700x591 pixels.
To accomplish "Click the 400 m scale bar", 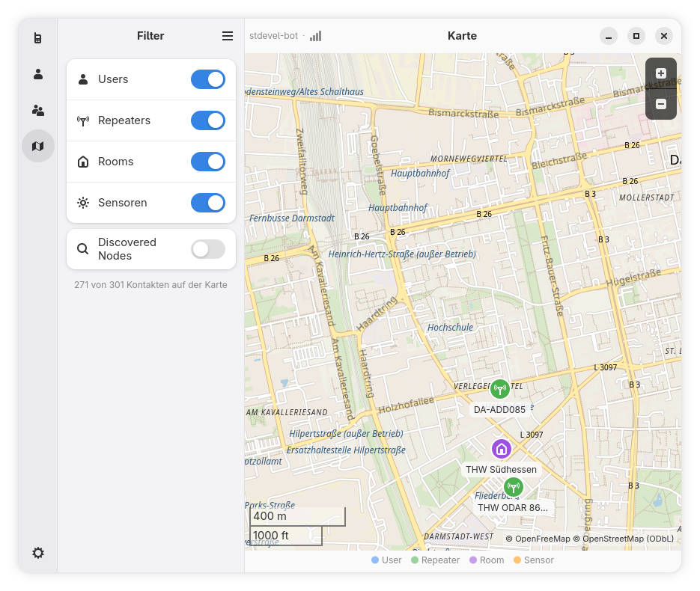I will click(x=297, y=516).
